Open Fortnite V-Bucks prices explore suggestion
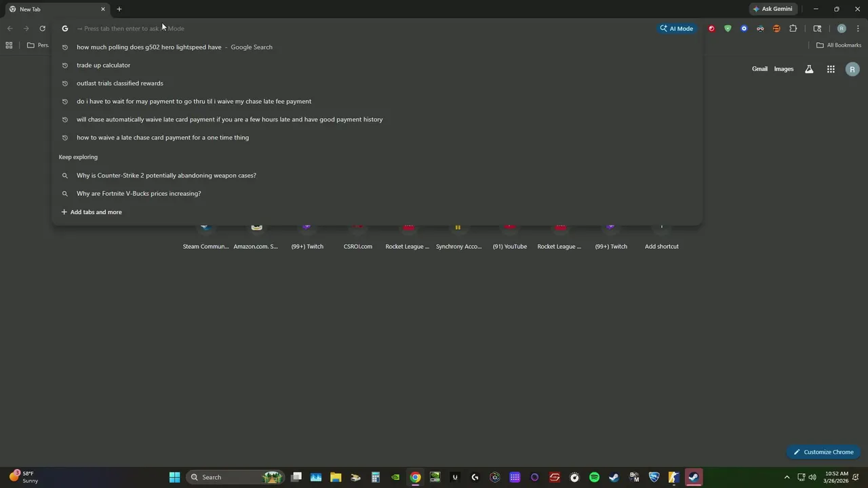The height and width of the screenshot is (488, 868). tap(377, 194)
